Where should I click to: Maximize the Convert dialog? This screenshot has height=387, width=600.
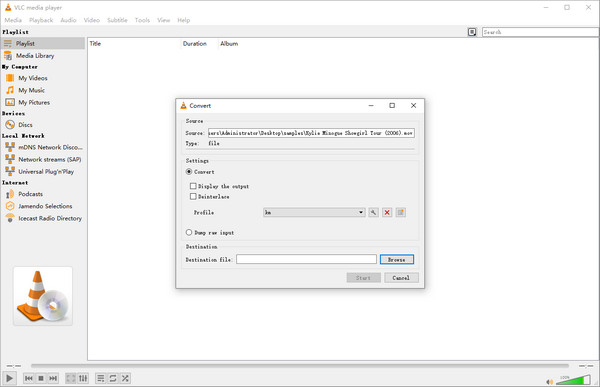click(392, 106)
